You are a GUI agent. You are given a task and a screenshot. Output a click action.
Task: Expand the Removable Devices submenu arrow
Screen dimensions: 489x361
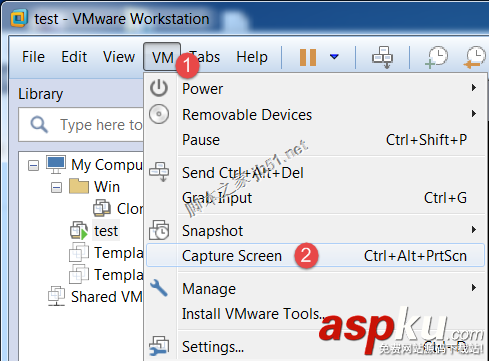tap(474, 114)
